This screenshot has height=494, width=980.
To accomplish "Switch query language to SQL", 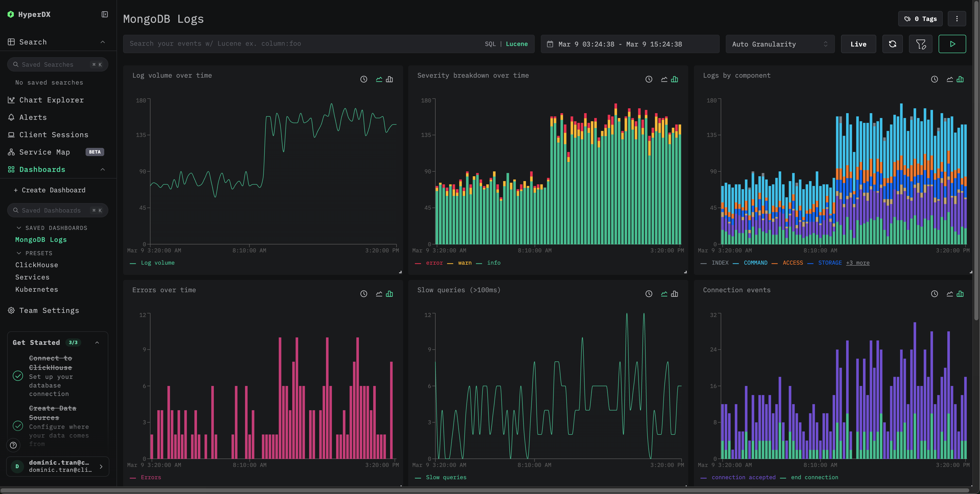I will [490, 44].
